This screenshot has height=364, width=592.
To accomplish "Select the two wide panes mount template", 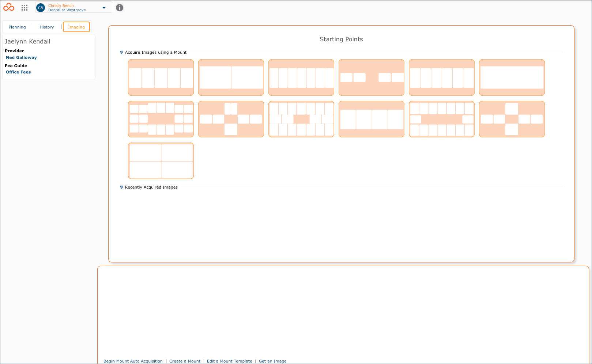I will coord(231,77).
